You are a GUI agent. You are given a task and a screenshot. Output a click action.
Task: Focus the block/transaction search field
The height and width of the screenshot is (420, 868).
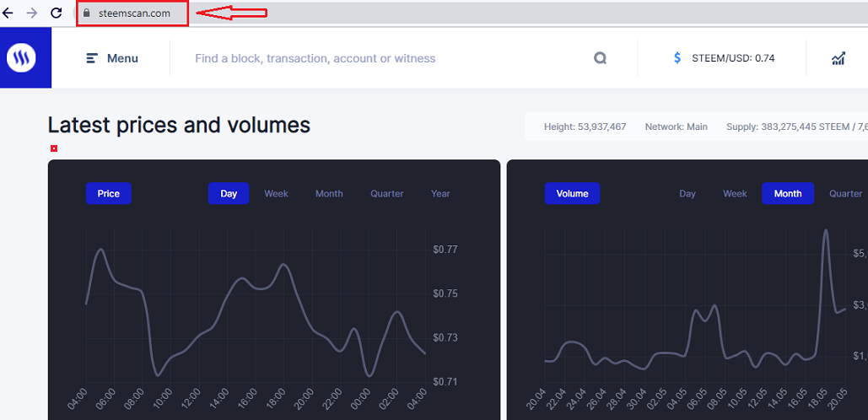click(387, 58)
